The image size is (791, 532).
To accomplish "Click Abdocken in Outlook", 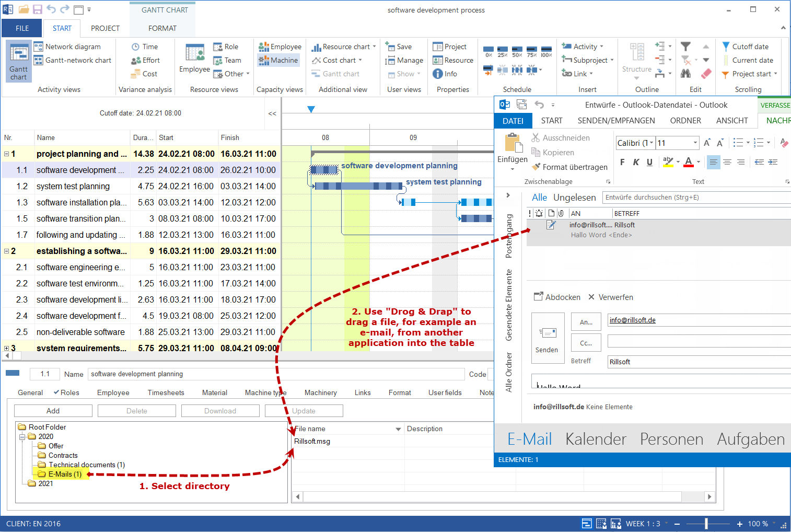I will [x=557, y=297].
